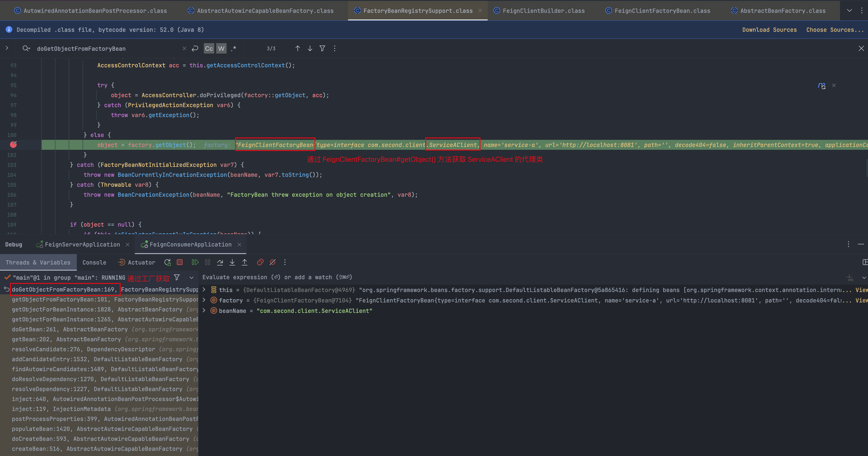868x456 pixels.
Task: Open search filter options
Action: click(x=322, y=49)
